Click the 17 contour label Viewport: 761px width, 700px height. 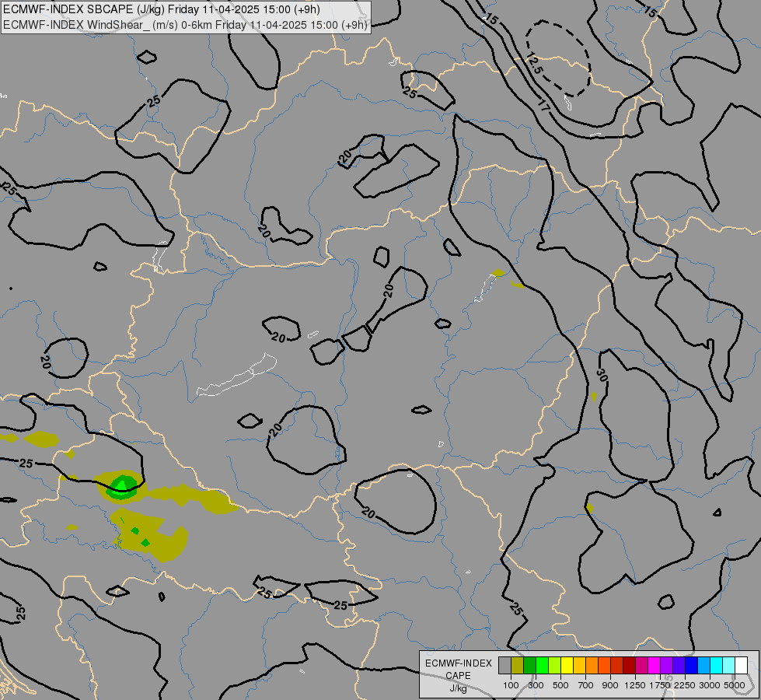(x=543, y=106)
